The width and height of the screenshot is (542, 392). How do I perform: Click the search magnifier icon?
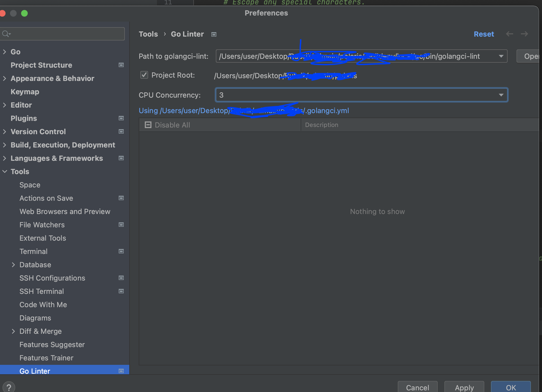[x=6, y=34]
